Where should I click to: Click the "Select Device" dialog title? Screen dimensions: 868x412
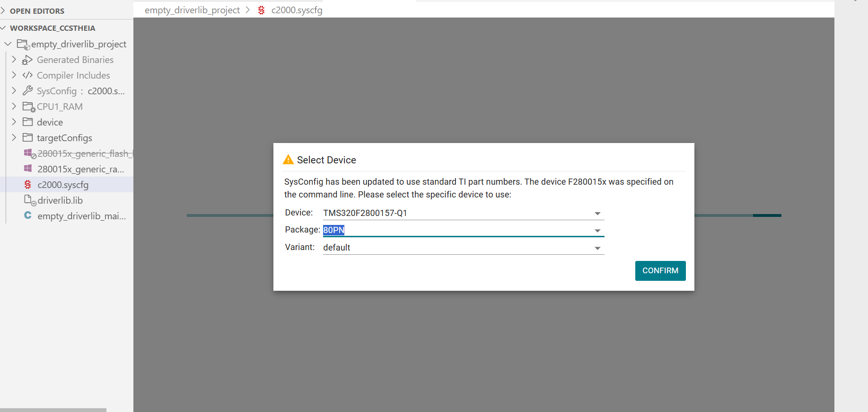tap(326, 160)
